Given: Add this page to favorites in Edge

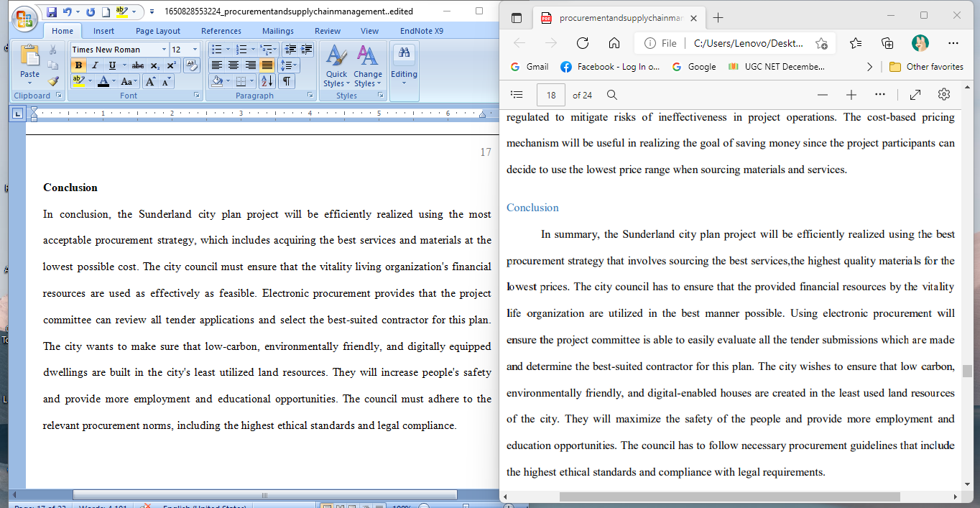Looking at the screenshot, I should point(821,43).
